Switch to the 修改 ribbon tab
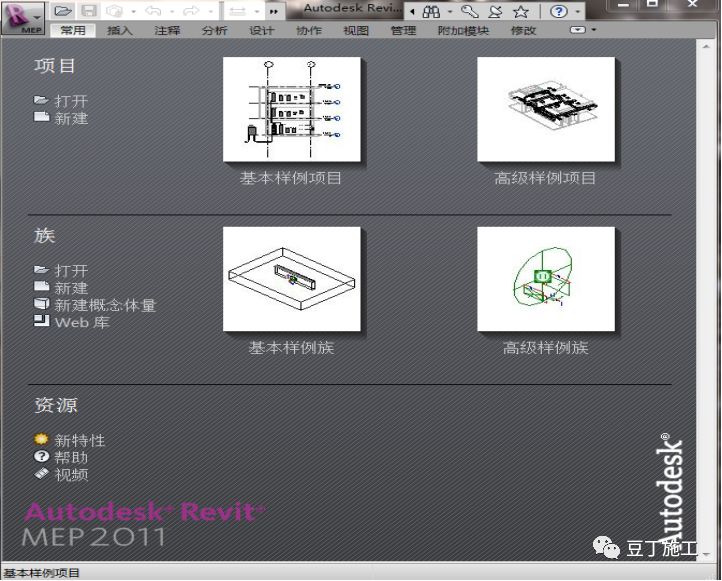This screenshot has height=581, width=722. pos(524,30)
